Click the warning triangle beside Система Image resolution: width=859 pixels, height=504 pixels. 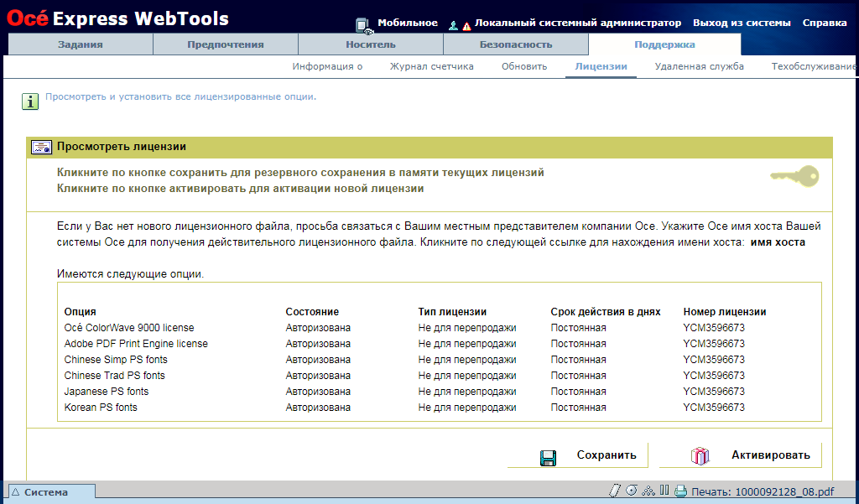(16, 492)
